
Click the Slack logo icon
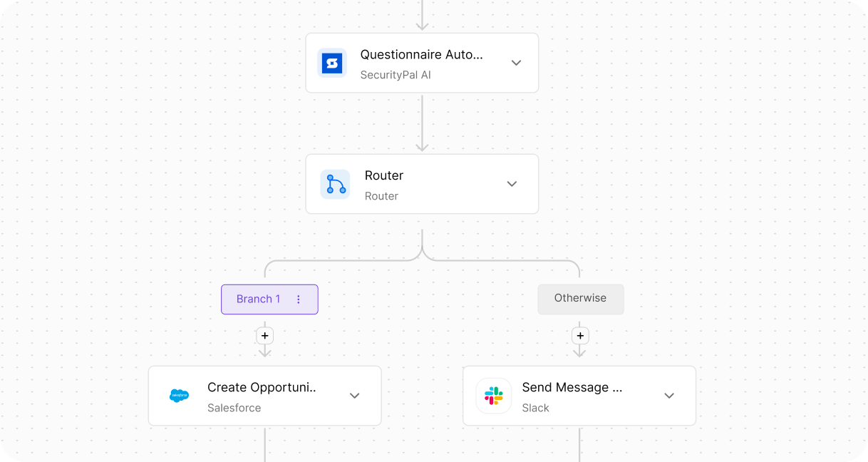[x=494, y=396]
